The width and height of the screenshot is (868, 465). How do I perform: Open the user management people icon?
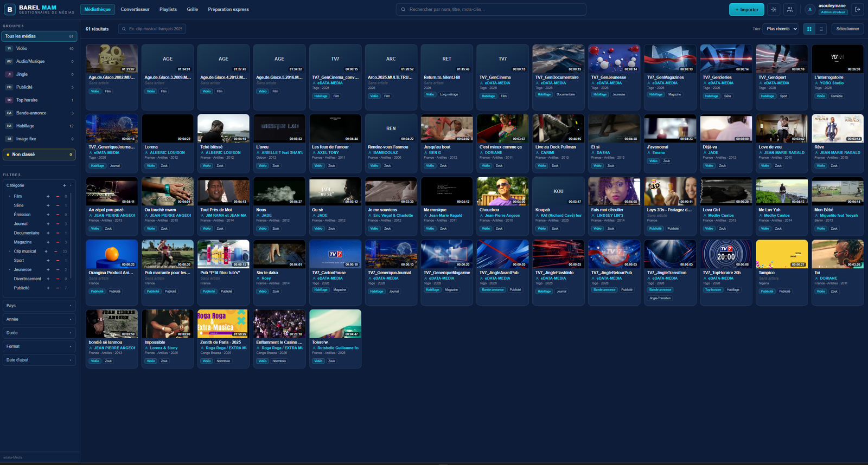pyautogui.click(x=789, y=9)
